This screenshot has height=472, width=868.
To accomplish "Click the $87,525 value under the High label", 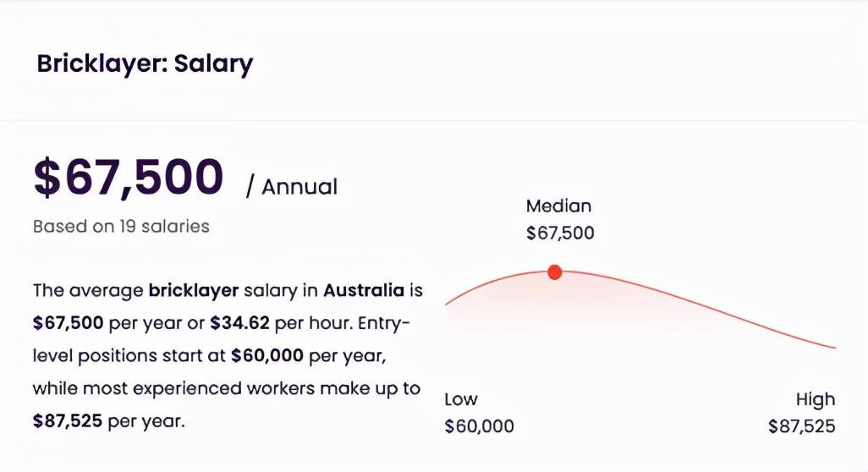I will (801, 426).
